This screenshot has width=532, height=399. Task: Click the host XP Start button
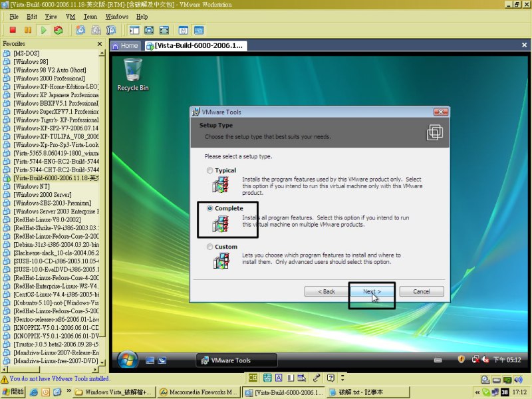13,392
